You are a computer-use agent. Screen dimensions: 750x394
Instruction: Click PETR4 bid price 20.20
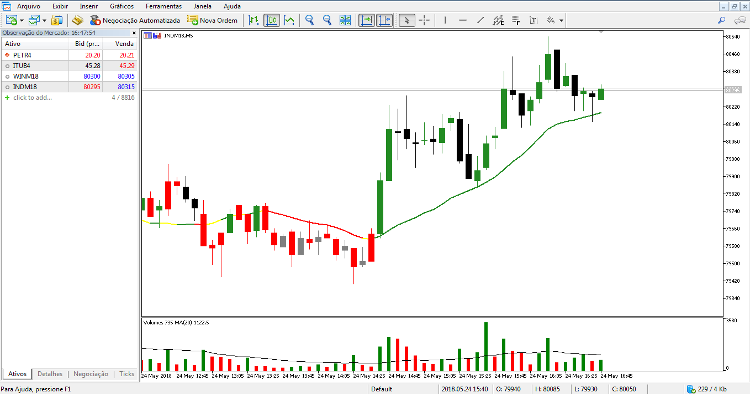coord(92,55)
